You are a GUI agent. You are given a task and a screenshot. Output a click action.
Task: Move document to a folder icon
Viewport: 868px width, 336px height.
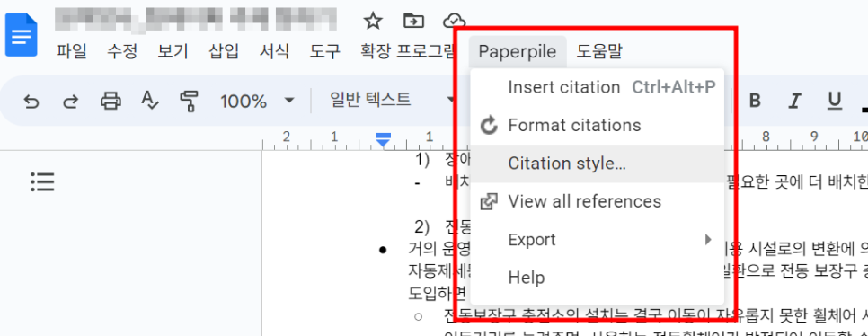click(413, 21)
